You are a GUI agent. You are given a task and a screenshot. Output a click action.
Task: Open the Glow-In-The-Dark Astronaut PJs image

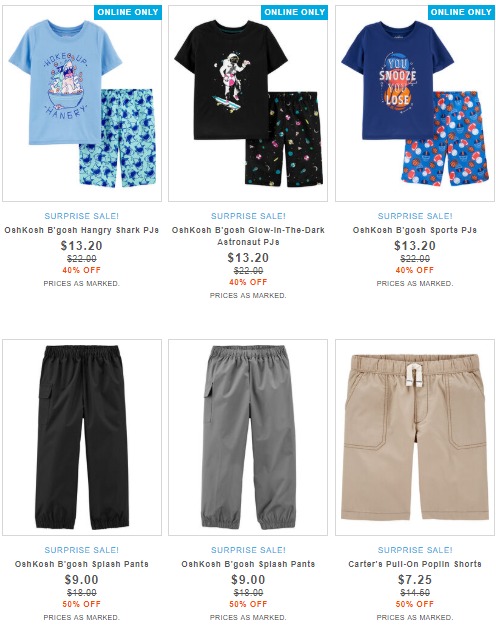tap(248, 103)
